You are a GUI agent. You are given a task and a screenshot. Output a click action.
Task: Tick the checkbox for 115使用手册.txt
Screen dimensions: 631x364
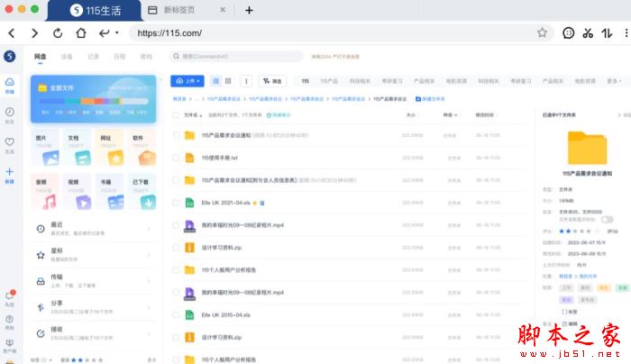176,158
